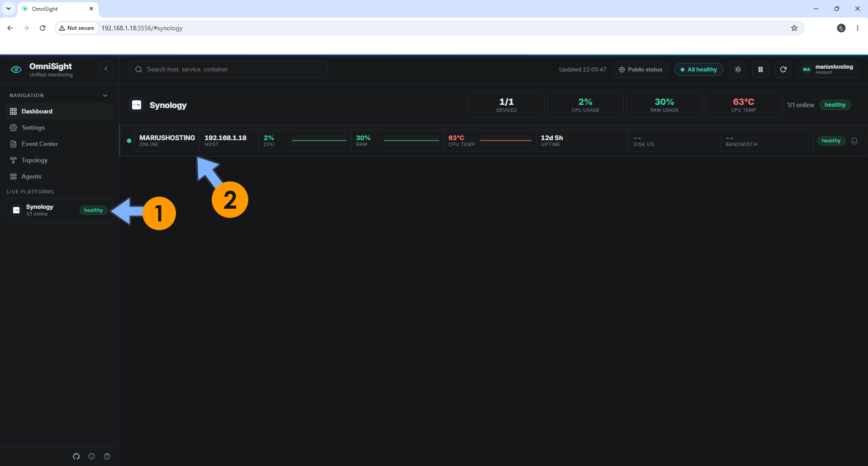868x466 pixels.
Task: Click the address bar URL
Action: 142,28
